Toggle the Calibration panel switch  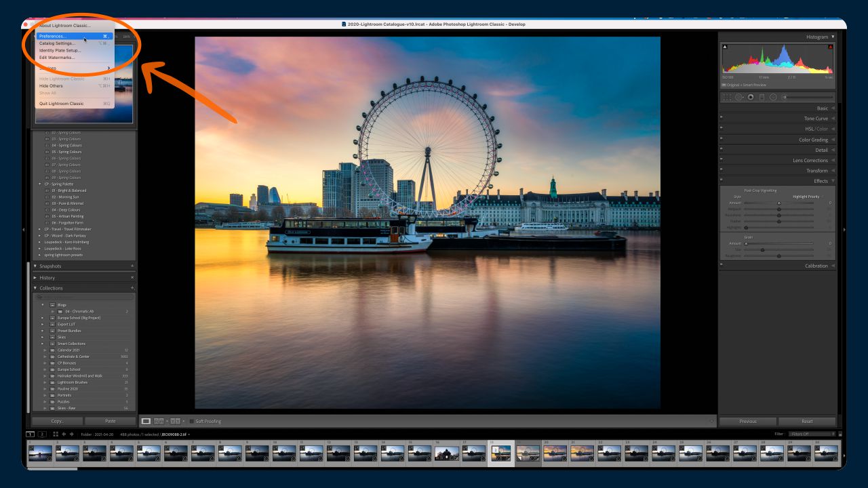[x=722, y=266]
